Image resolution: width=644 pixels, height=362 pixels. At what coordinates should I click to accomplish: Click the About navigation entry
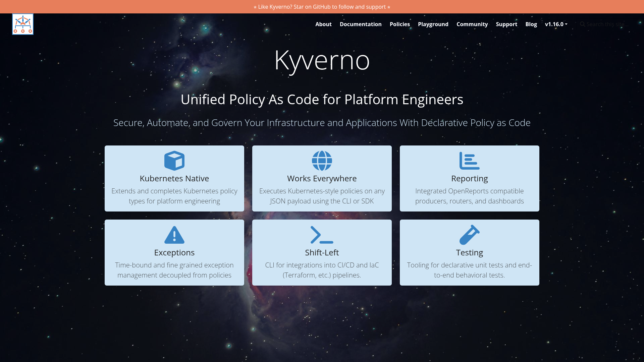[x=323, y=24]
